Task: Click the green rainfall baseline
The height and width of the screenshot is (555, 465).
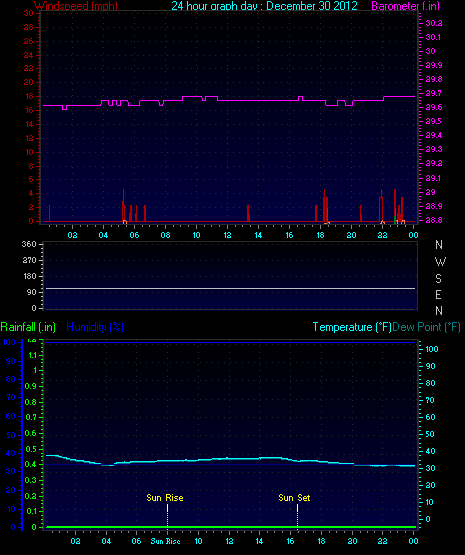Action: [x=230, y=527]
